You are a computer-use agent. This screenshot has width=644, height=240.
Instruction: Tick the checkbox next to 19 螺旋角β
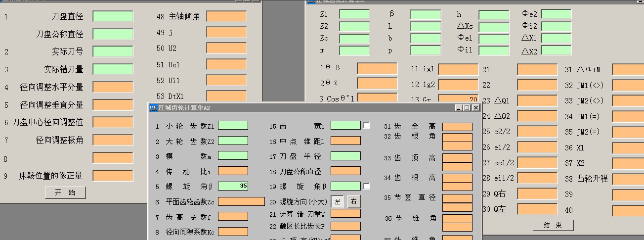[367, 187]
